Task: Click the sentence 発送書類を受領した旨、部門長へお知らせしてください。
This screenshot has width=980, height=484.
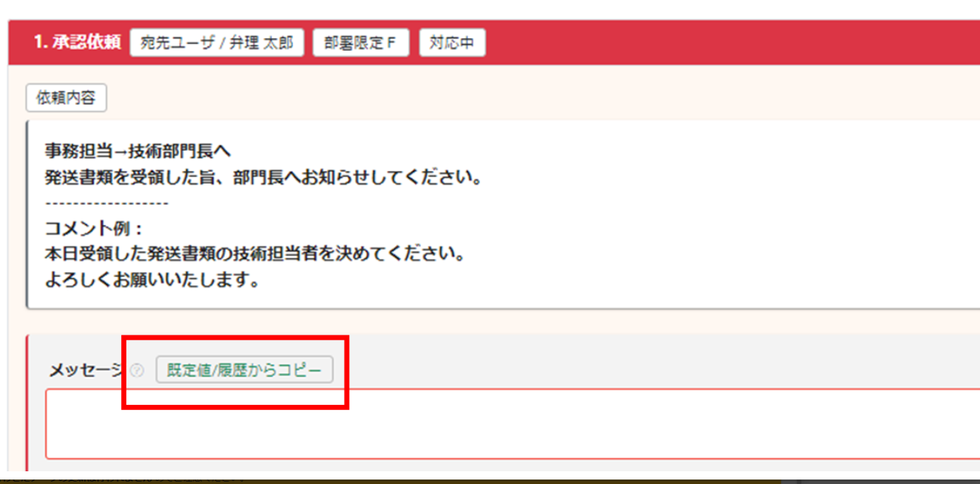Action: [x=263, y=179]
